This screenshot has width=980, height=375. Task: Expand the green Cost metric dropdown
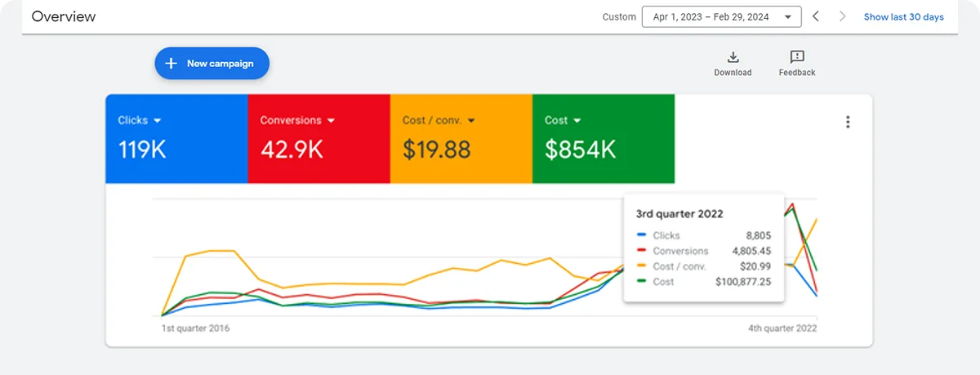point(577,121)
